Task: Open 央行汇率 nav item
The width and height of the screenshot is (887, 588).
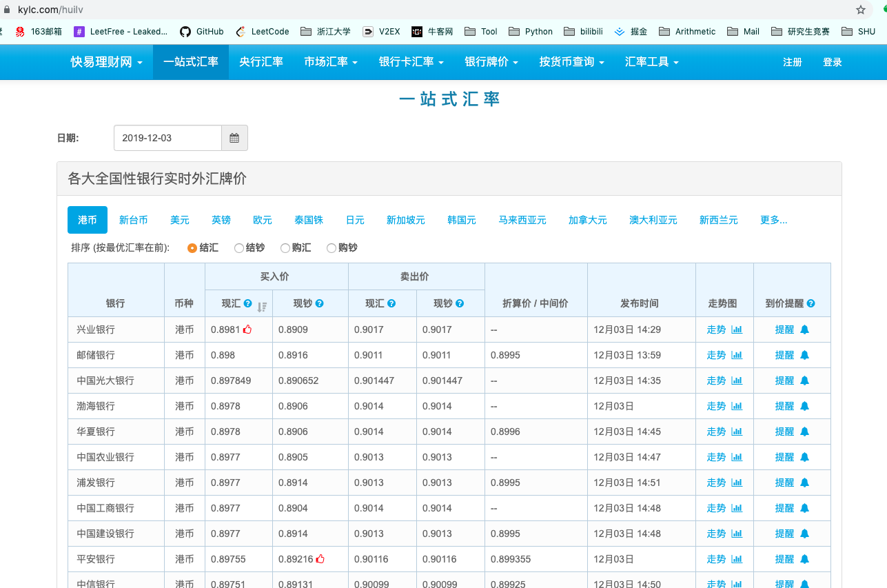Action: 261,62
